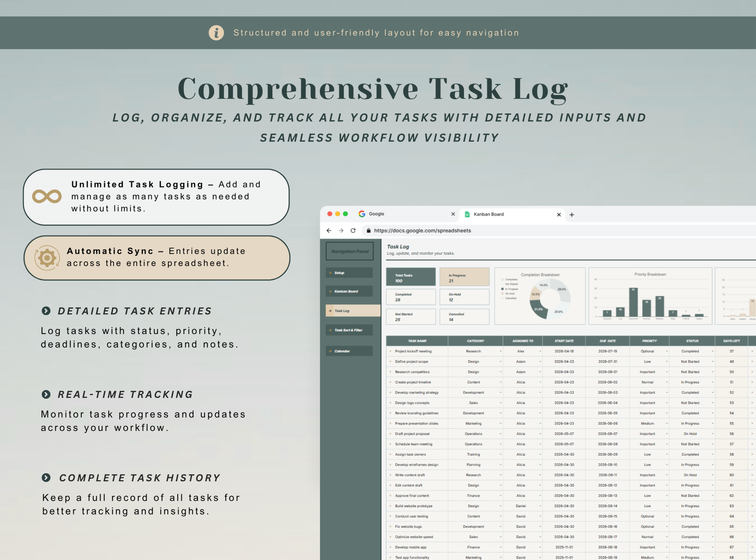Screen dimensions: 756x560
Task: Reload the page with the refresh icon
Action: (353, 231)
